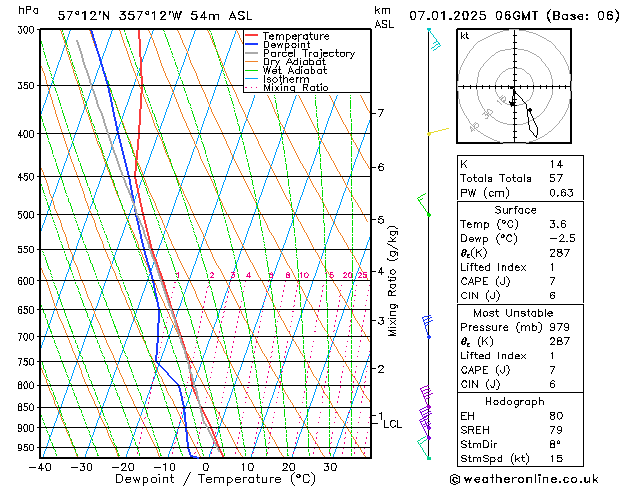Click the SREH value 79
629x486 pixels.
tap(556, 430)
